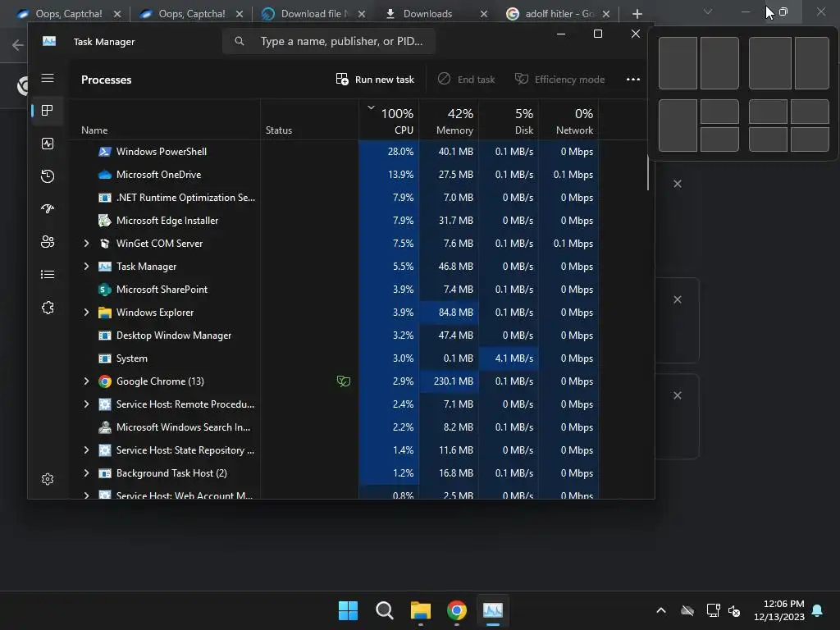
Task: Choose the four-quadrant snap layout top-left cell
Action: [768, 112]
